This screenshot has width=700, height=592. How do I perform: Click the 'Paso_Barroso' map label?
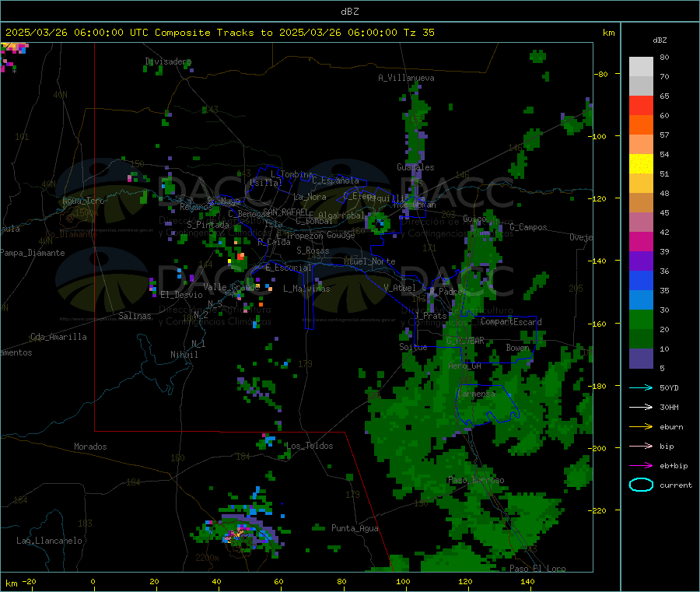476,480
